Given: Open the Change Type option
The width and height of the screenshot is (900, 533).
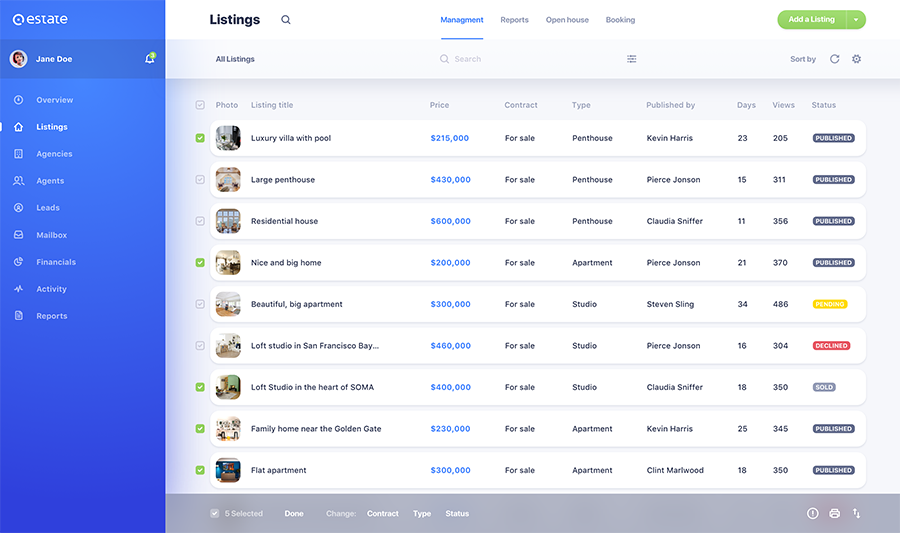Looking at the screenshot, I should pyautogui.click(x=422, y=513).
